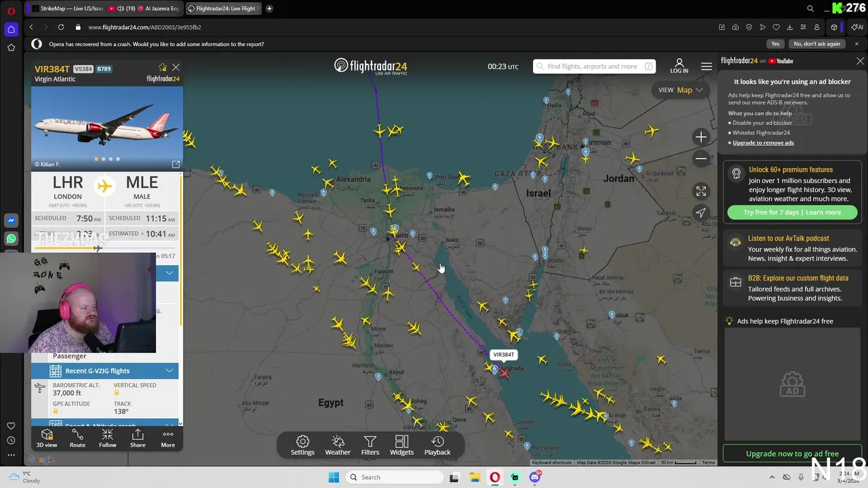The height and width of the screenshot is (488, 868).
Task: Dismiss the crash report bar
Action: [856, 44]
